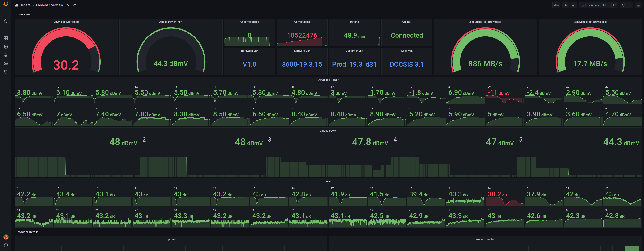
Task: Share the dashboard via the share icon
Action: pyautogui.click(x=74, y=5)
